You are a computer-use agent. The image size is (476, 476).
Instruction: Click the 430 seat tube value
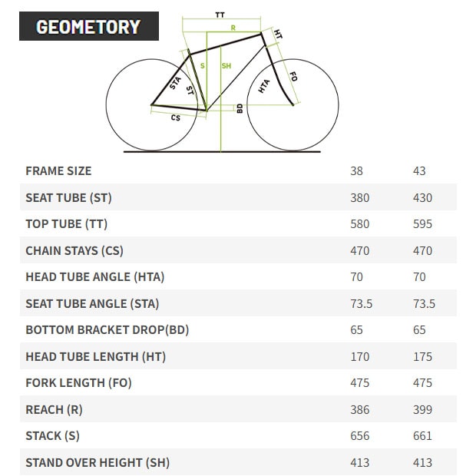(422, 197)
